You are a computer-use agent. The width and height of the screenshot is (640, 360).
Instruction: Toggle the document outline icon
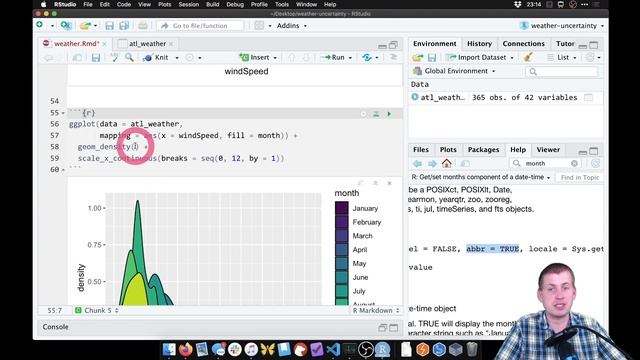393,57
